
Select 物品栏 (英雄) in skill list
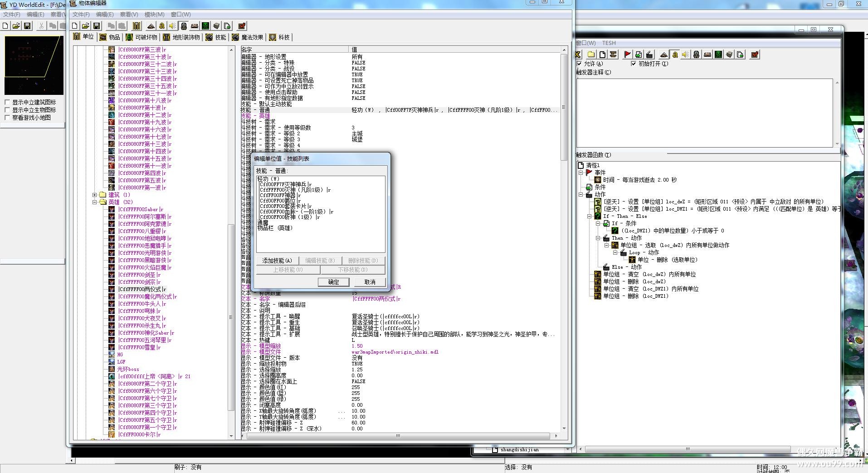click(275, 228)
